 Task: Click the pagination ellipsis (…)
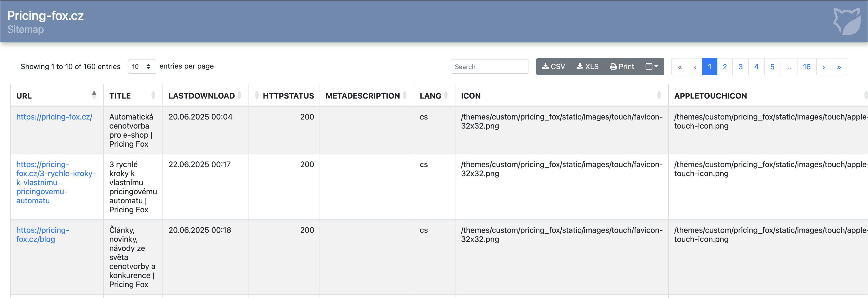788,67
